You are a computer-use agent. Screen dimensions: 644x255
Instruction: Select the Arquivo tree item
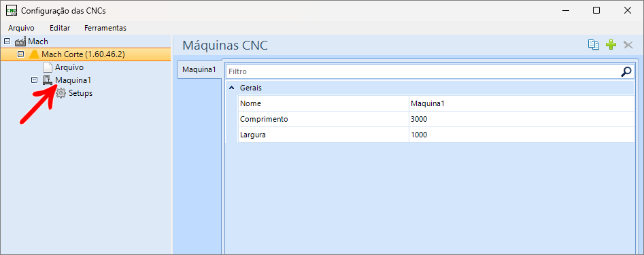[69, 67]
